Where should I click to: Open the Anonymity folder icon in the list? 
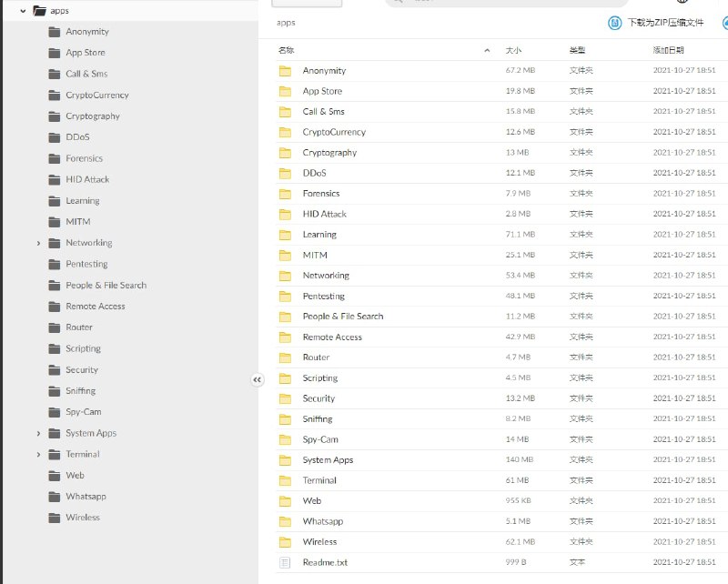284,70
